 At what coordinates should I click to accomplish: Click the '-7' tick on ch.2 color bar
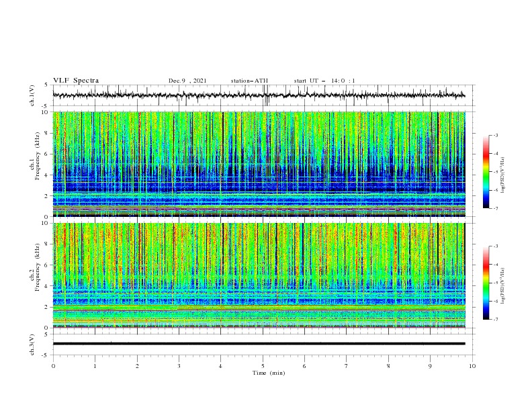pos(495,319)
